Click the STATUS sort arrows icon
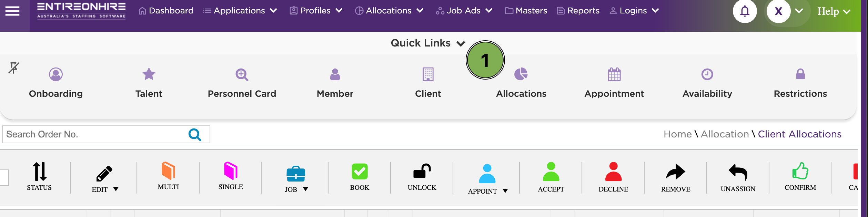 click(x=39, y=172)
